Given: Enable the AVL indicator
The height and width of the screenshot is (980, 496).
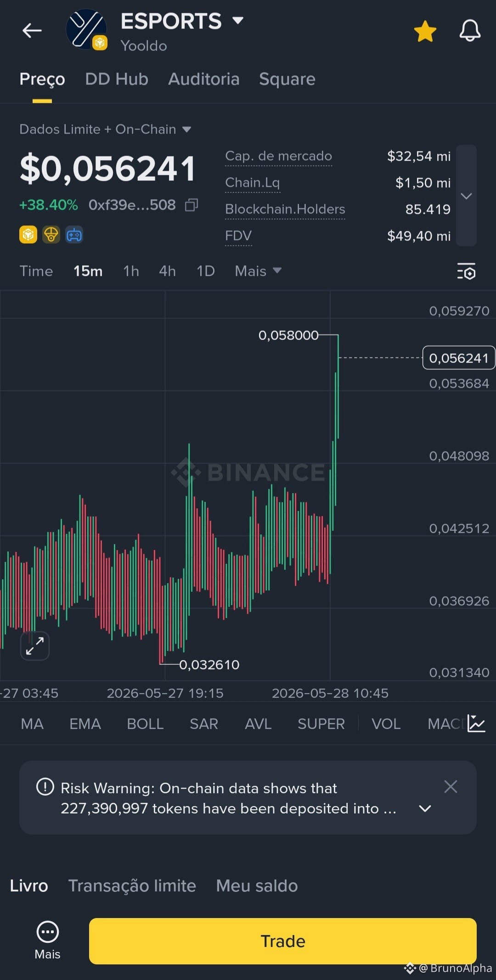Looking at the screenshot, I should (258, 724).
